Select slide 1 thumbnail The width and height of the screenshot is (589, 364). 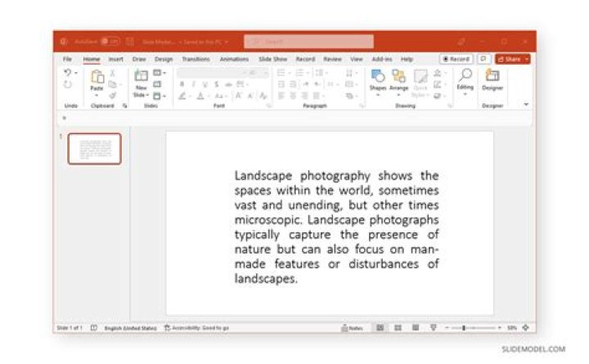(95, 149)
